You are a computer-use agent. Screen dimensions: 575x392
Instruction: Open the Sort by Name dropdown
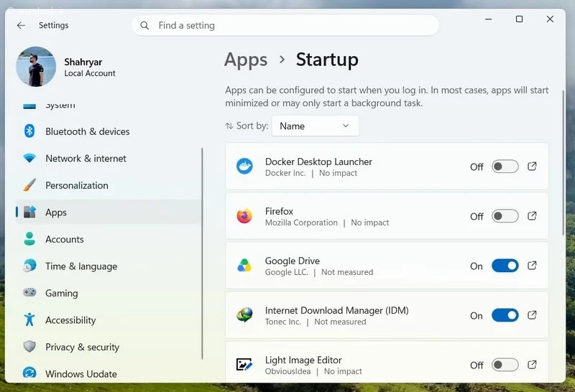coord(315,126)
